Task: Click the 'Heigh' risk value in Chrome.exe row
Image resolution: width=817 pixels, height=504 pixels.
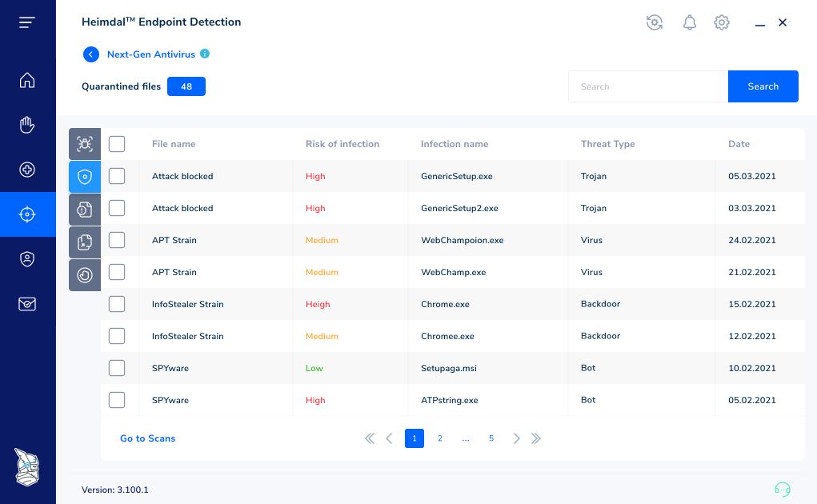Action: 318,305
